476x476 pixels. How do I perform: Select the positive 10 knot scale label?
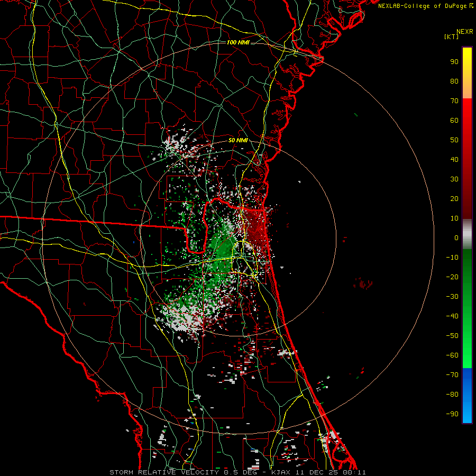(x=454, y=218)
